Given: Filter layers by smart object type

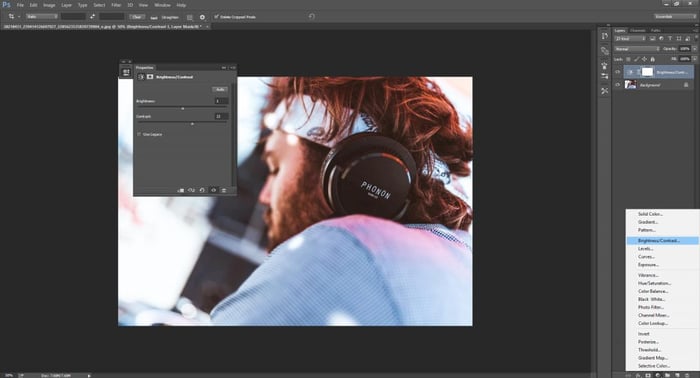Looking at the screenshot, I should (687, 39).
